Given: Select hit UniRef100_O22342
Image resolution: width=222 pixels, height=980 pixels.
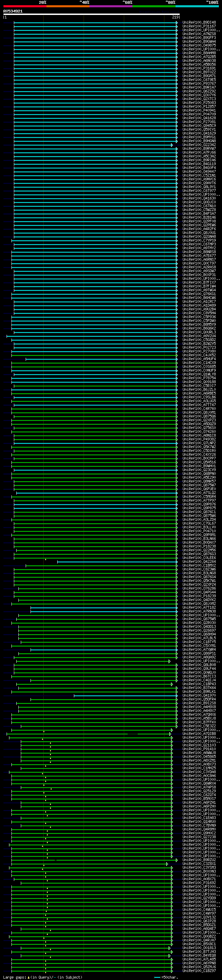Looking at the screenshot, I should (199, 145).
